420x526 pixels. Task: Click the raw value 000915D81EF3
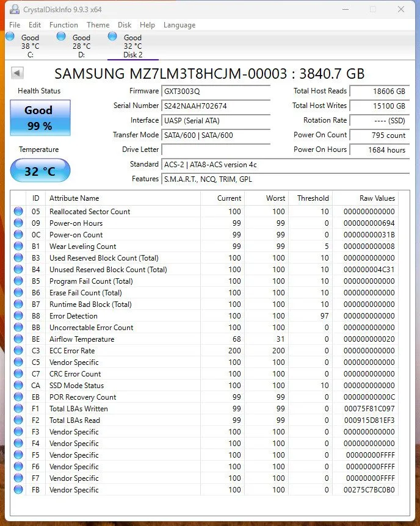(369, 420)
